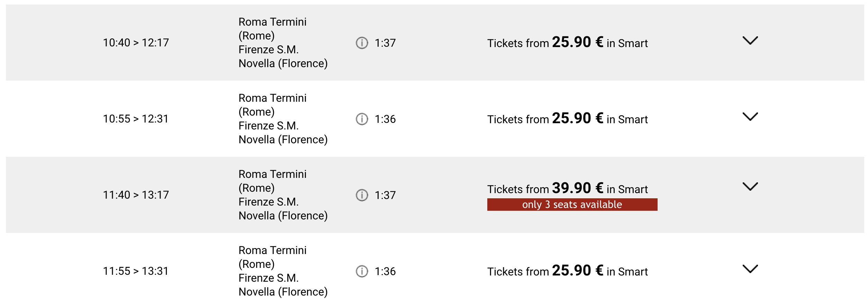
Task: Click the 1:36 duration of the 11:55 train
Action: coord(385,271)
